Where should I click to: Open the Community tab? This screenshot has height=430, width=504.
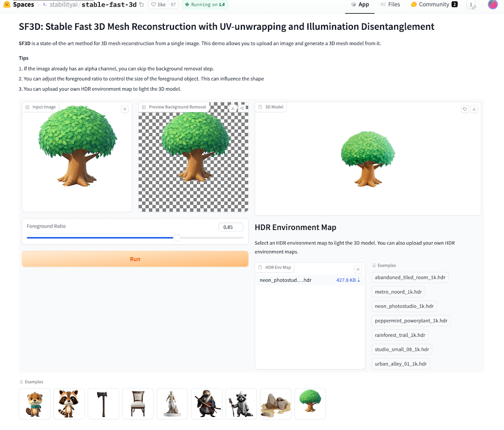tap(434, 5)
